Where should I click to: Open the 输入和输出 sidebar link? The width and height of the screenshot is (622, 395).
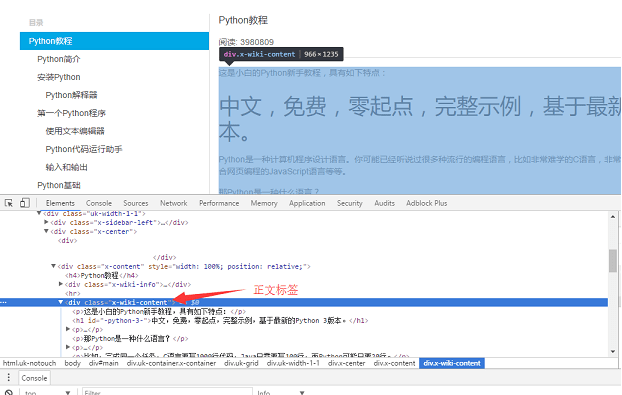click(x=66, y=167)
